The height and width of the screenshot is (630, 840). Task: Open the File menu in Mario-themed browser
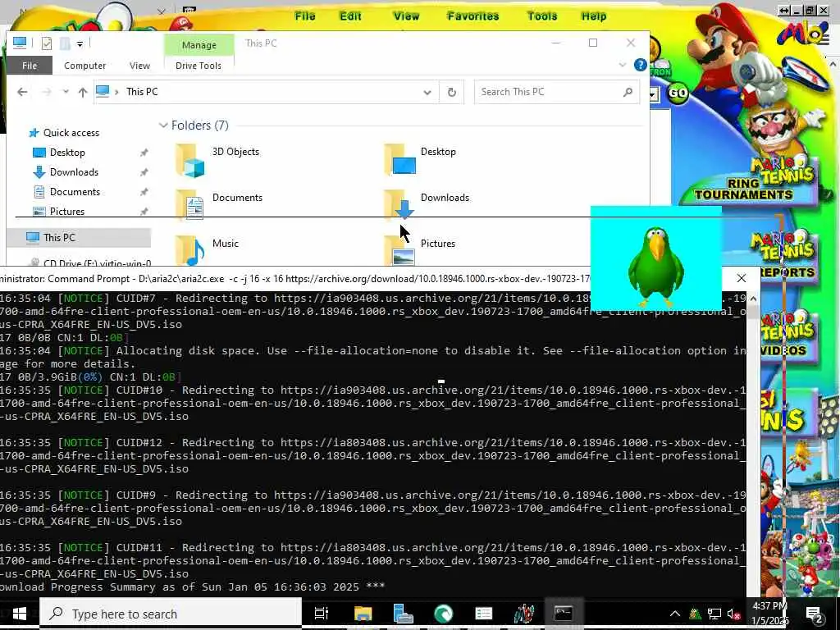click(x=305, y=16)
